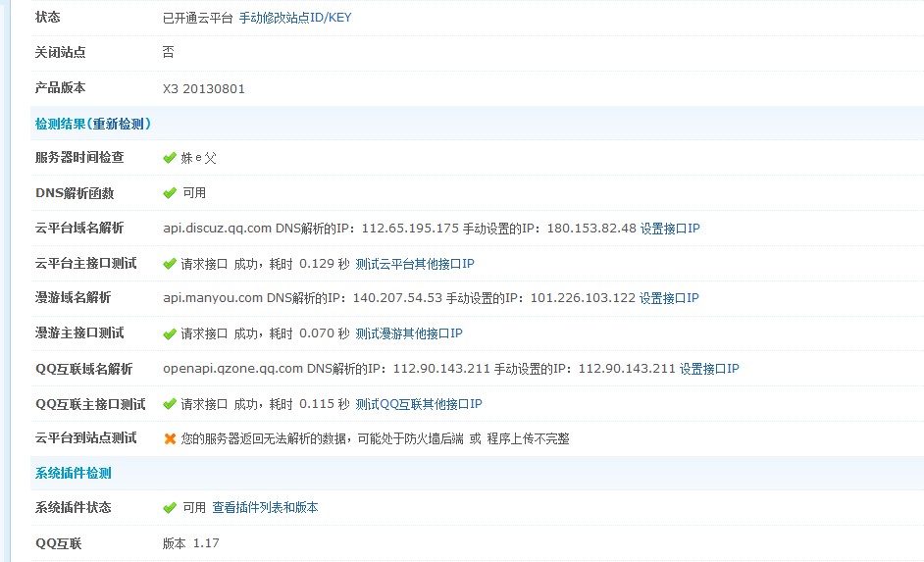The height and width of the screenshot is (562, 924).
Task: Select 可用 text in DNS解析函数 row
Action: (194, 193)
